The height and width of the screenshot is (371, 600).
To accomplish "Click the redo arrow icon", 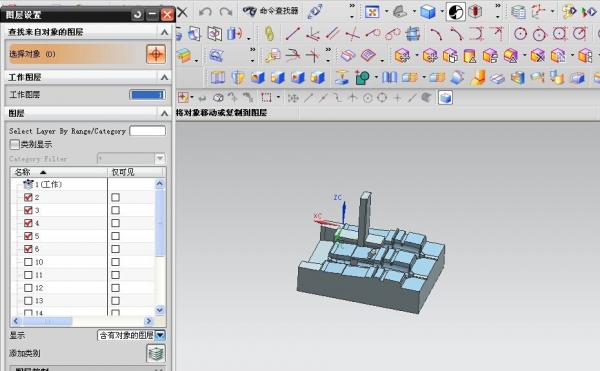I will (x=226, y=12).
